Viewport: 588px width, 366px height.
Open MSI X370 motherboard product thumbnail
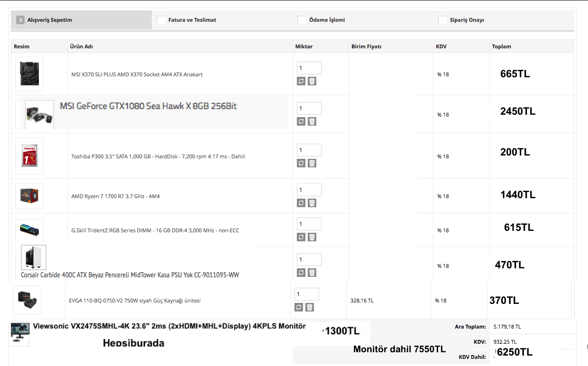click(29, 74)
